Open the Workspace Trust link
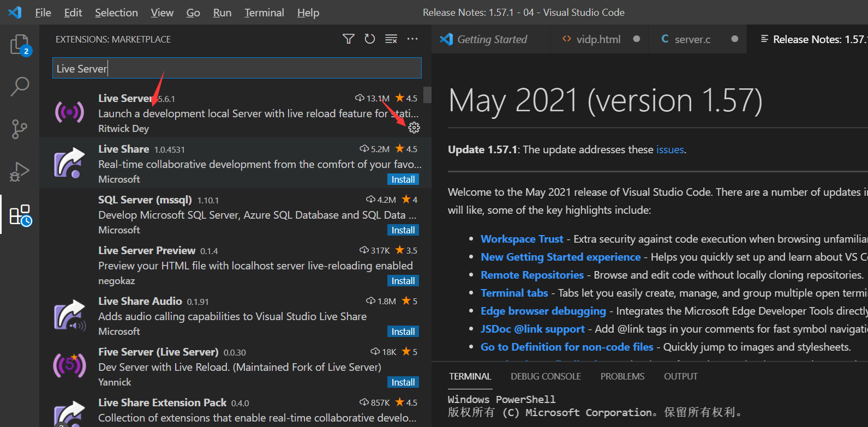Viewport: 868px width, 427px height. tap(522, 239)
